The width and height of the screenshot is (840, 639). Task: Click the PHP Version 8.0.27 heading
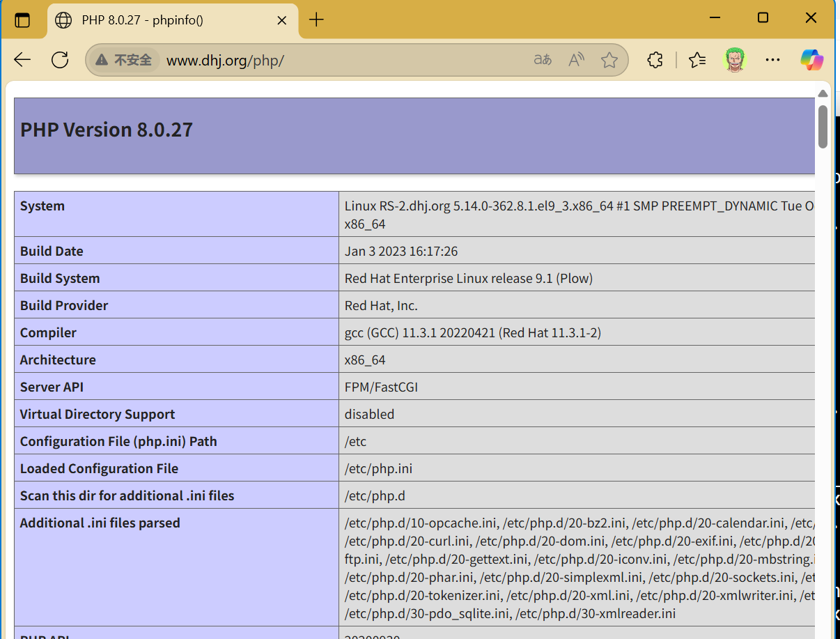pos(107,130)
